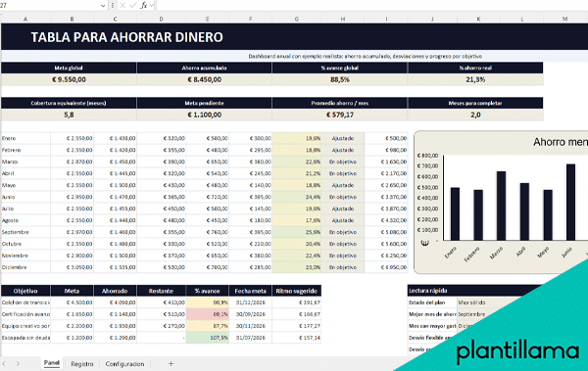Switch to the Panel sheet tab
The image size is (588, 371).
click(52, 363)
